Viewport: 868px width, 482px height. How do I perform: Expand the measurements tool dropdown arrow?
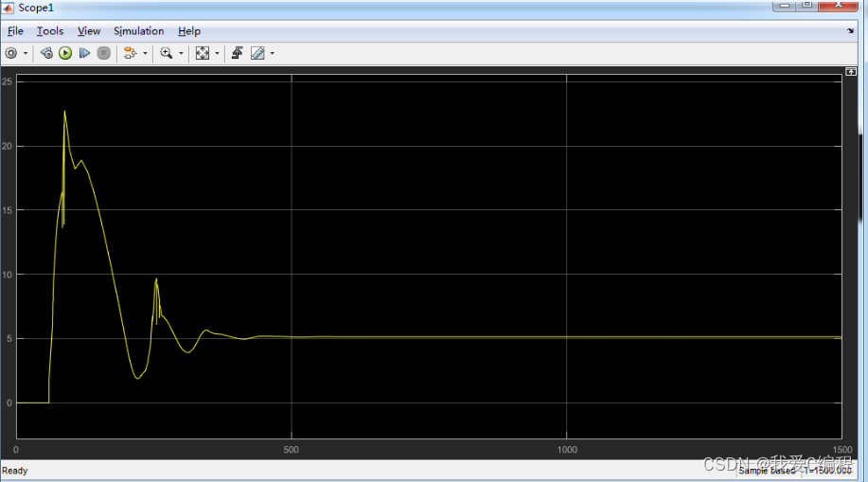[x=273, y=54]
